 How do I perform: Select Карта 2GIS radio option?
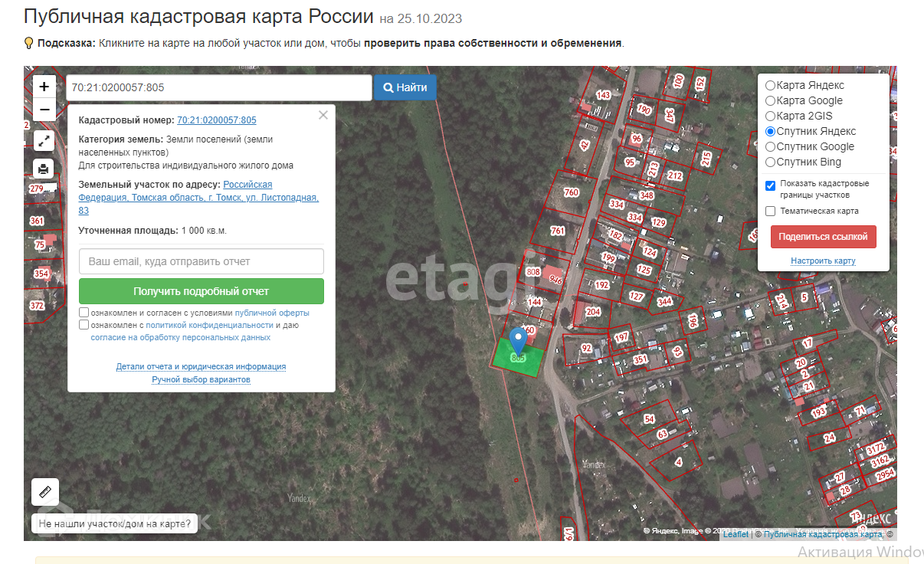tap(771, 116)
